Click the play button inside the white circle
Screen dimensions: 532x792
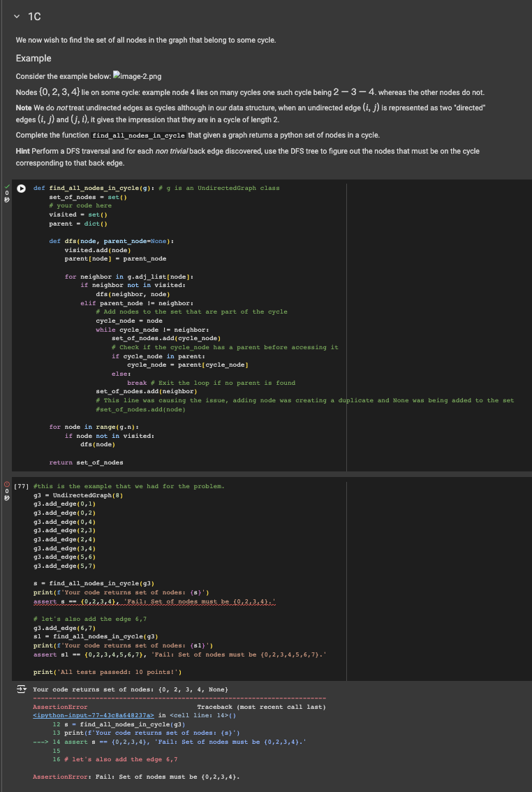click(21, 189)
